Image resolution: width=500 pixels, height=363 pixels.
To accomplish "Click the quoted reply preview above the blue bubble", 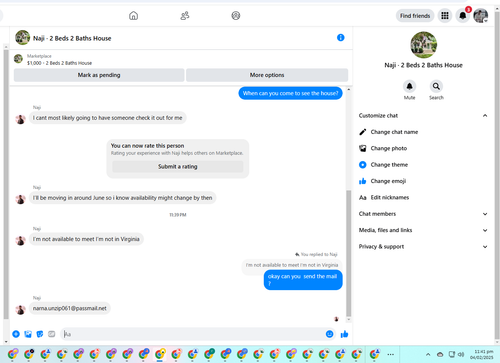I will (x=292, y=265).
